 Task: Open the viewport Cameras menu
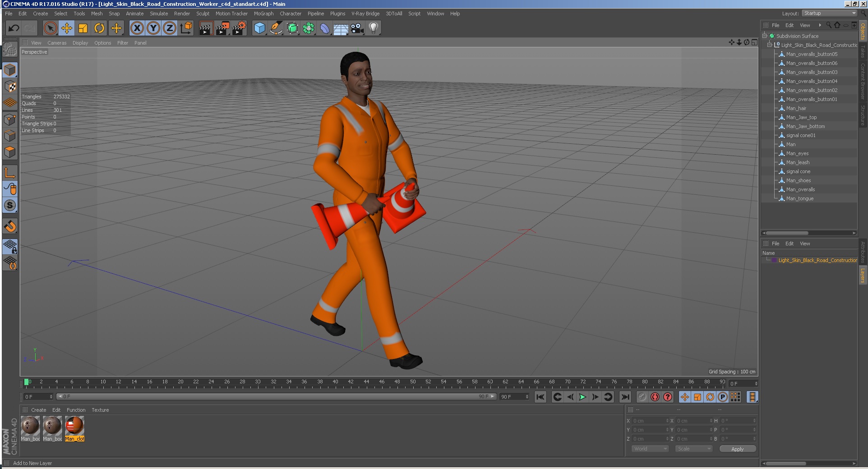click(57, 43)
